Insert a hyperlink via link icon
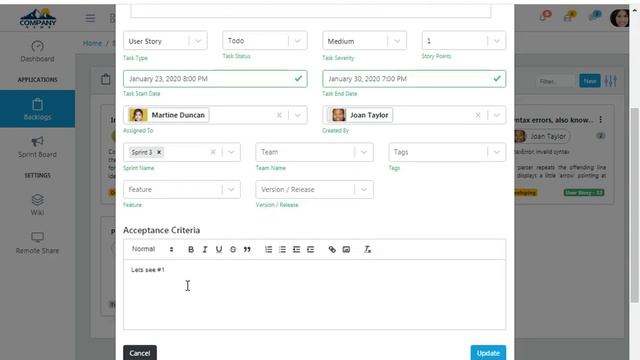 tap(332, 249)
